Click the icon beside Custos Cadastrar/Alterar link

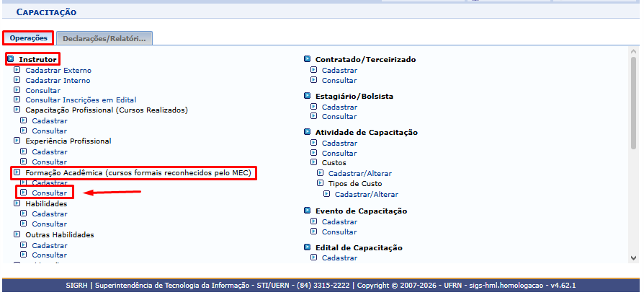tap(320, 173)
